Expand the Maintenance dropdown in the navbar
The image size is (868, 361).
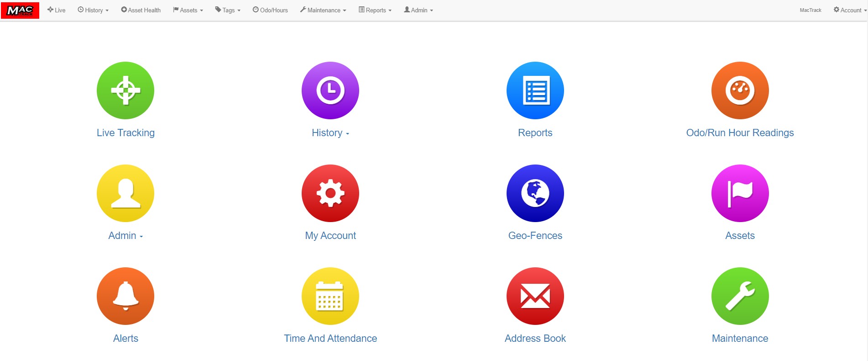click(323, 10)
